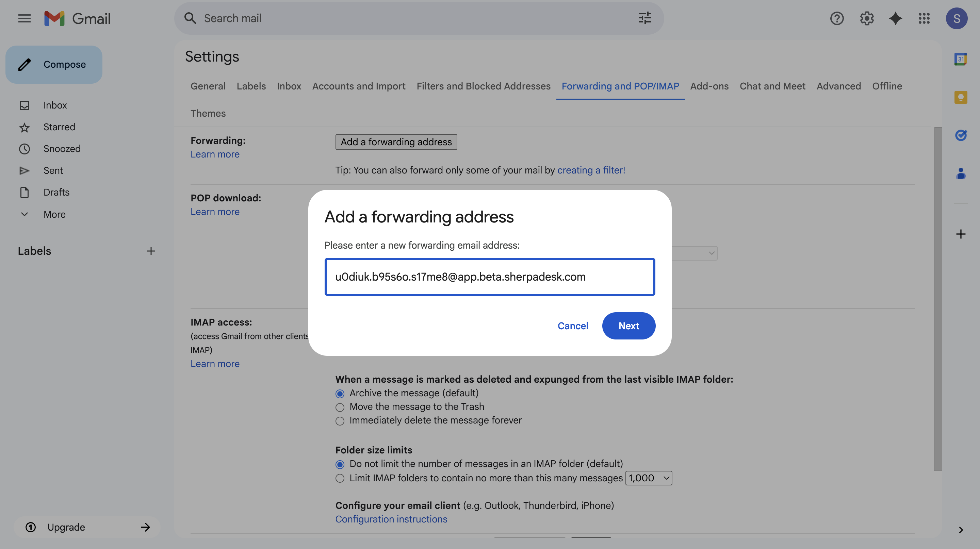Click the forwarding email address field
This screenshot has height=549, width=980.
point(490,277)
